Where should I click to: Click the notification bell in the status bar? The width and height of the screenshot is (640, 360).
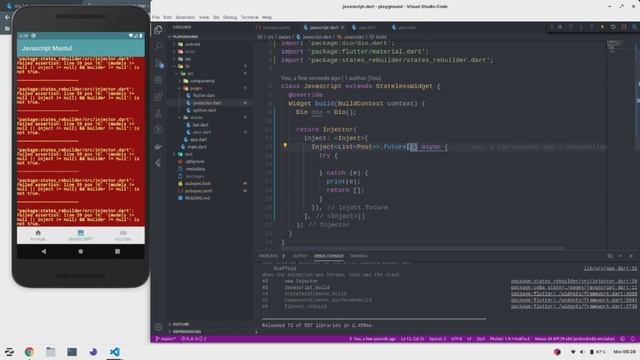click(x=633, y=339)
